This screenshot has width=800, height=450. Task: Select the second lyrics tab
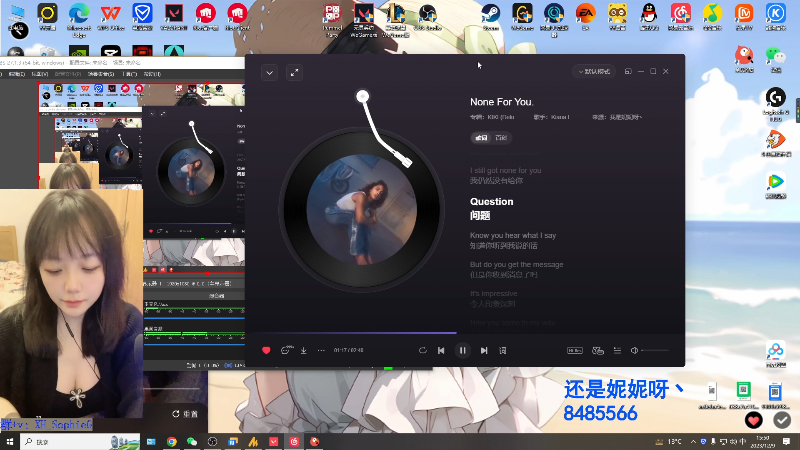pos(501,138)
